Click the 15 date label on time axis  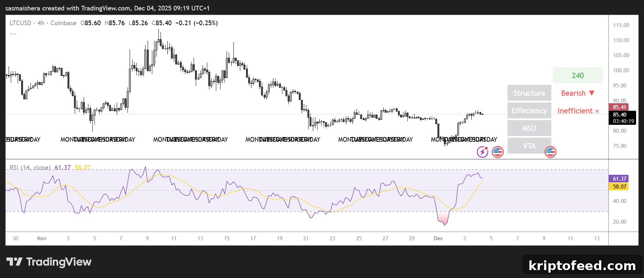(x=227, y=238)
